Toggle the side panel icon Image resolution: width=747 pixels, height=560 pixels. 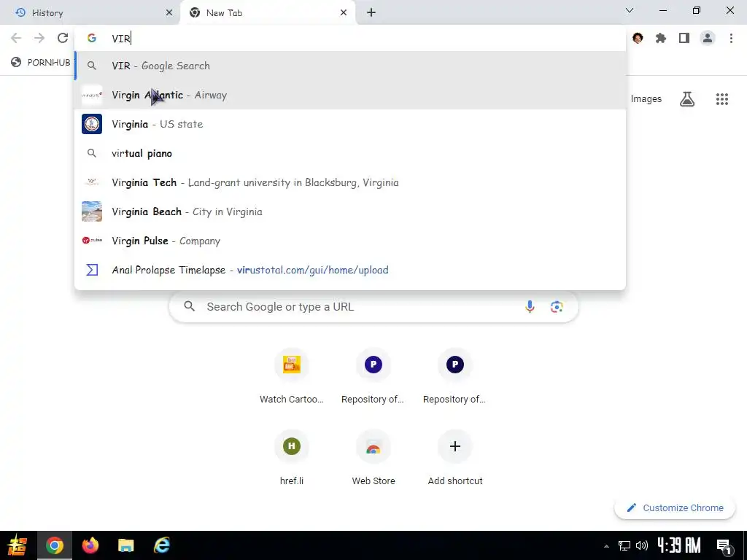684,38
